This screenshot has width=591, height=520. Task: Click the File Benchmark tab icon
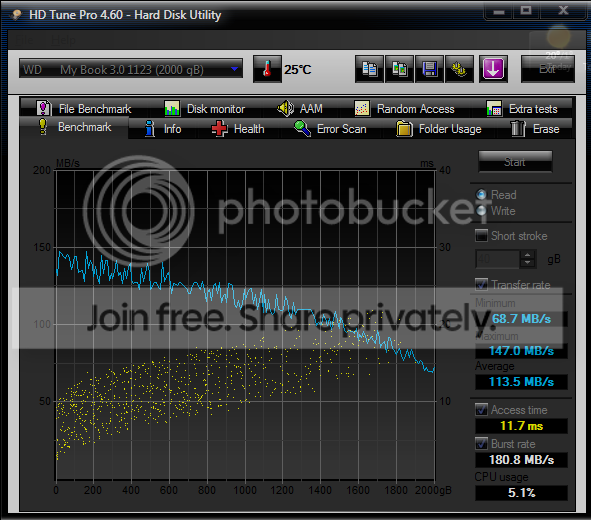43,109
